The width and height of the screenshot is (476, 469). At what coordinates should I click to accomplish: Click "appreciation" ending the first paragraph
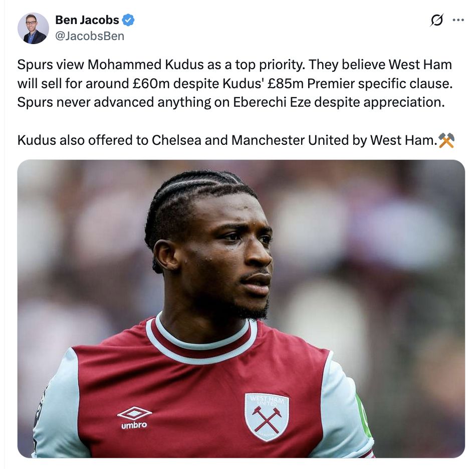(404, 103)
